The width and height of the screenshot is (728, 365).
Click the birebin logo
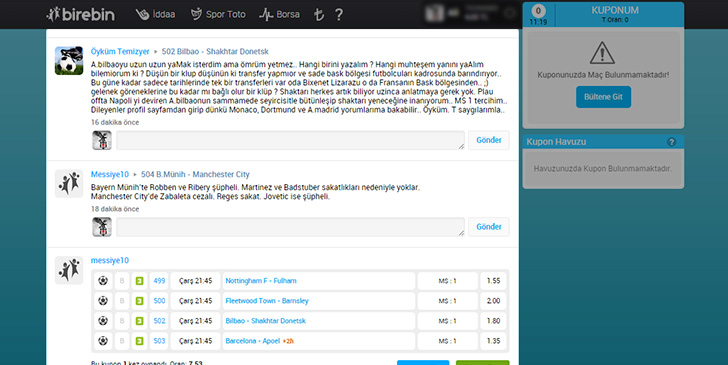tap(80, 14)
